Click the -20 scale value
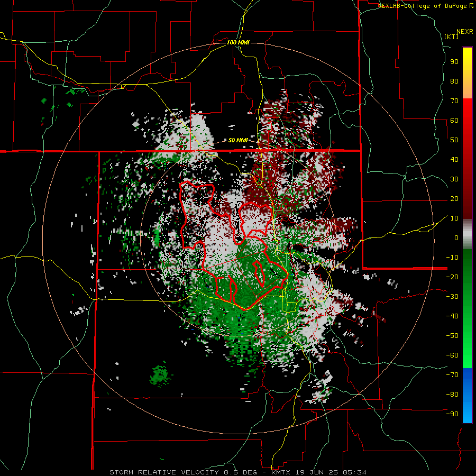 (x=452, y=277)
